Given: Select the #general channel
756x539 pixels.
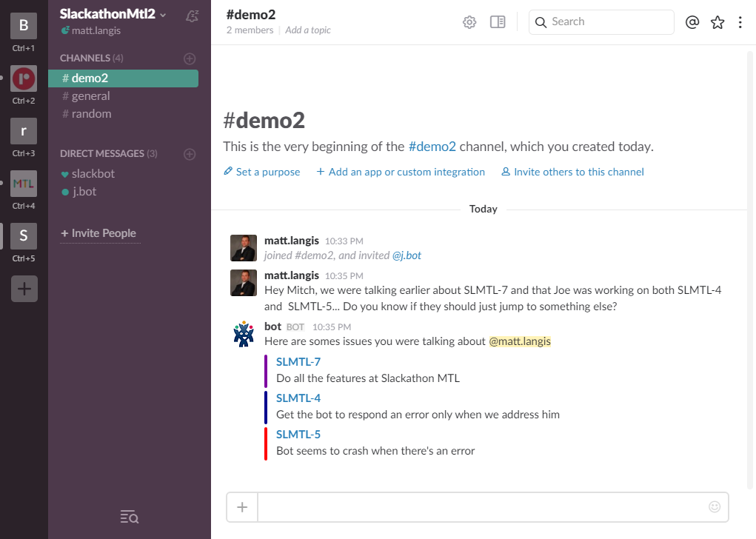Looking at the screenshot, I should [x=90, y=96].
